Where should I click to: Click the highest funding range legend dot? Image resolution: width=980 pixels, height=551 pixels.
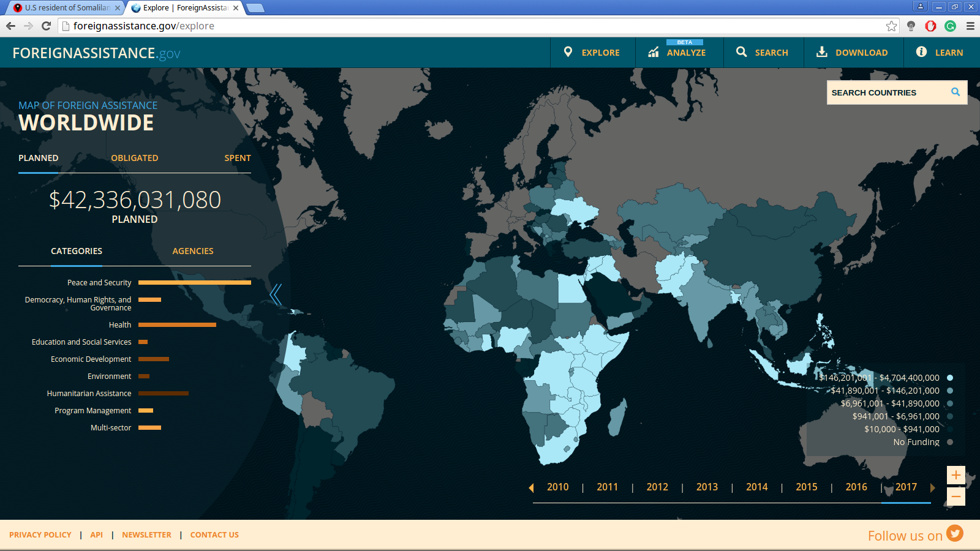tap(950, 378)
